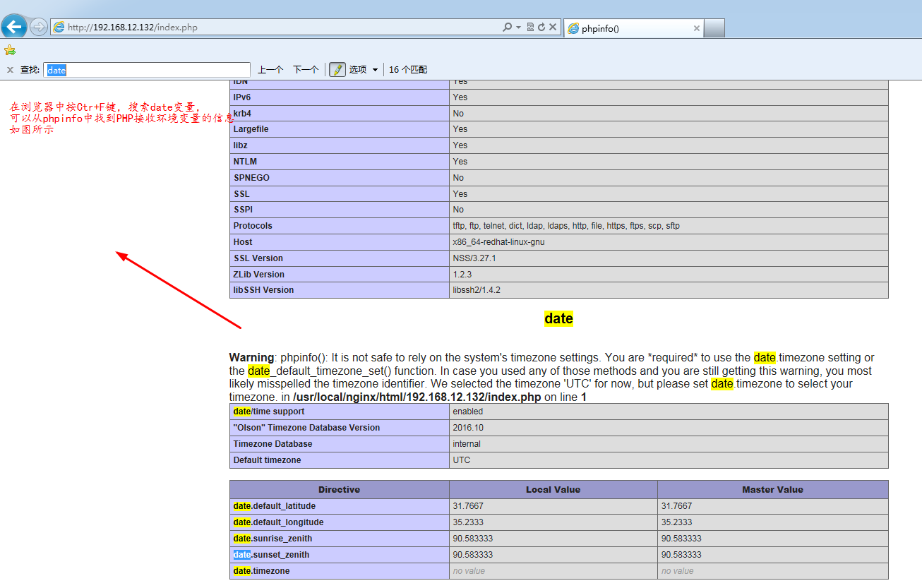Screen dimensions: 922x588
Task: Click the 16 个匹配 match count
Action: (408, 70)
